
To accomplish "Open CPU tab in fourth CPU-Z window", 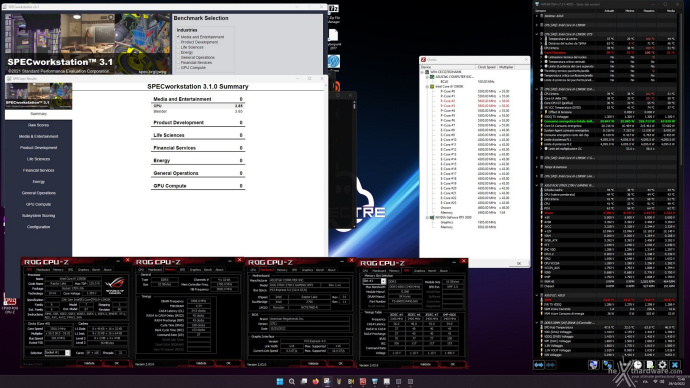I will 365,271.
